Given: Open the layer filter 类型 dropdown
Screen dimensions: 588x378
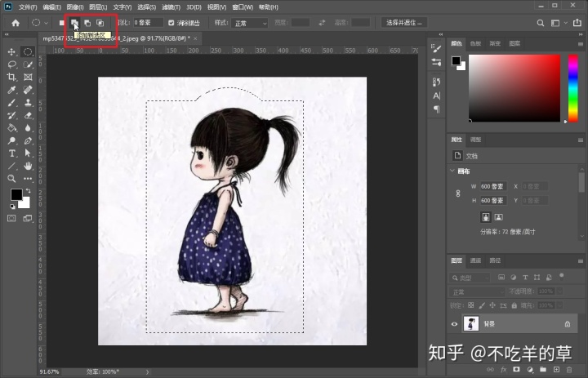Looking at the screenshot, I should coord(470,278).
